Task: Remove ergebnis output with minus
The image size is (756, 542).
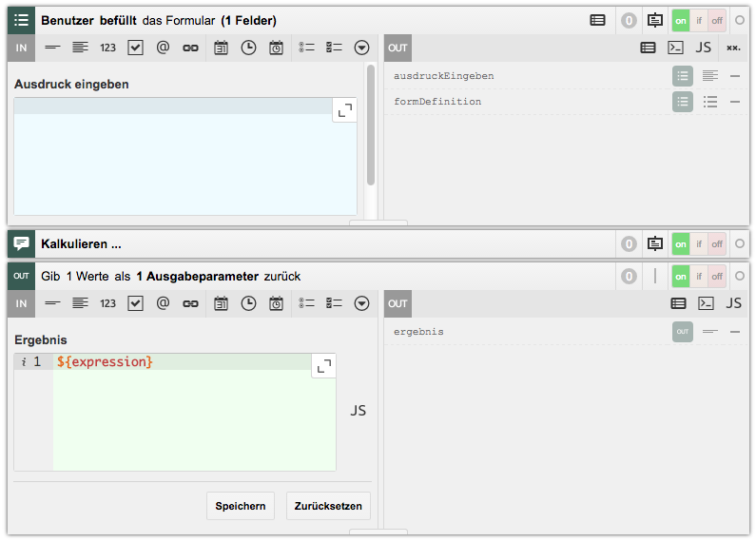Action: pyautogui.click(x=735, y=332)
